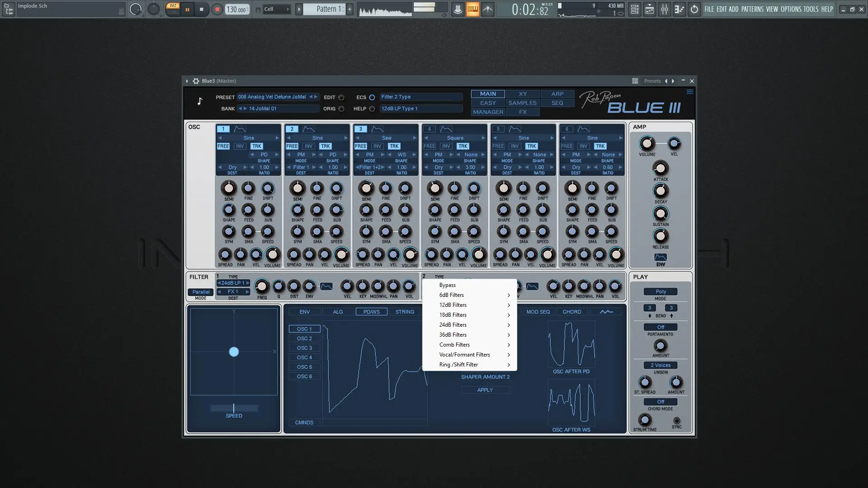Click the record button in transport
Viewport: 868px width, 488px height.
217,9
